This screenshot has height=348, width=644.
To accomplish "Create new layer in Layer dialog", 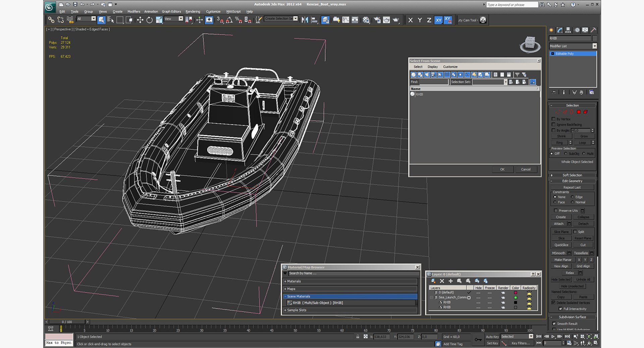I will point(433,281).
